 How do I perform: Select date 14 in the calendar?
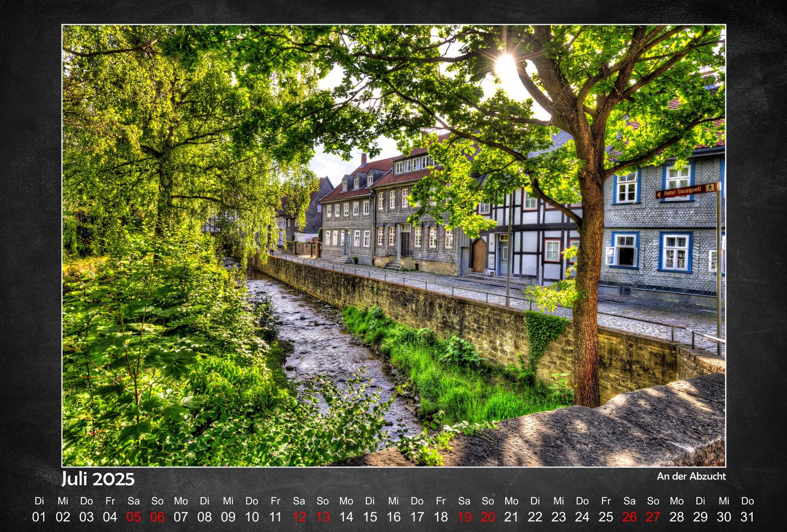pos(346,517)
